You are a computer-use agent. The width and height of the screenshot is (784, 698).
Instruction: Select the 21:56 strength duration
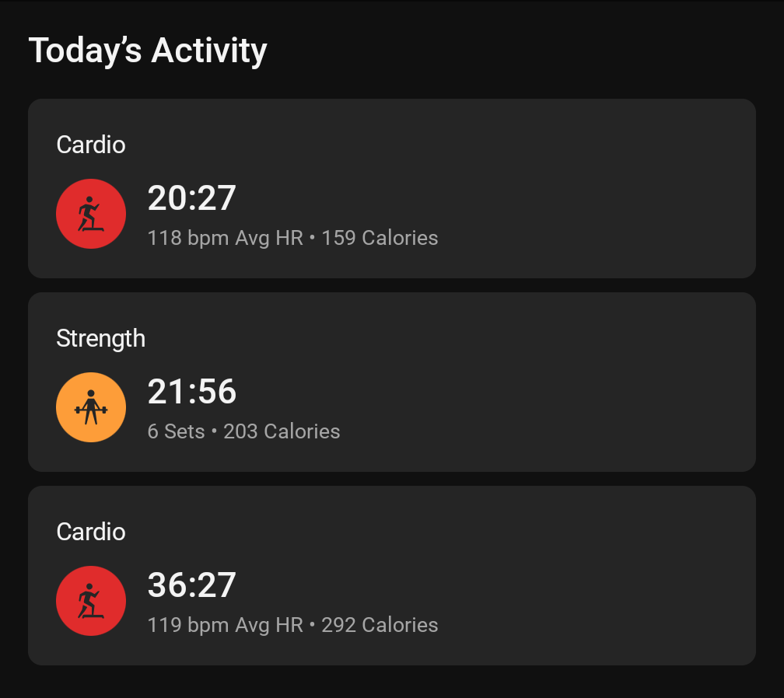coord(191,391)
